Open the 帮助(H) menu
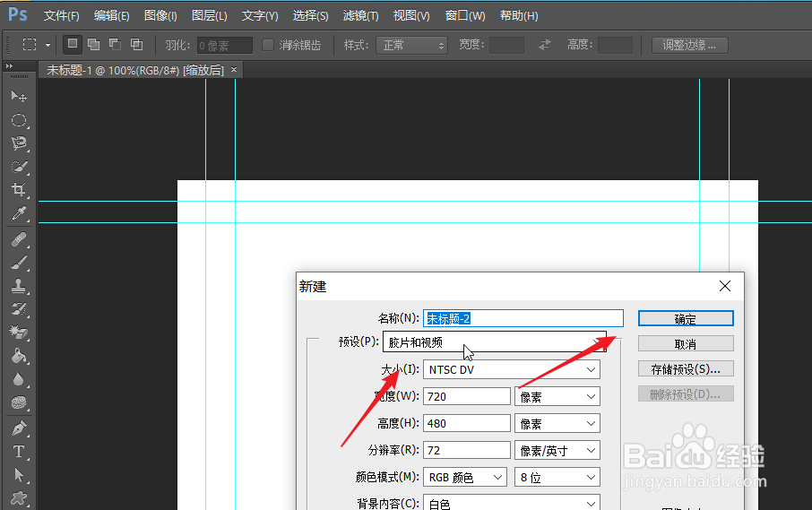 (x=519, y=16)
